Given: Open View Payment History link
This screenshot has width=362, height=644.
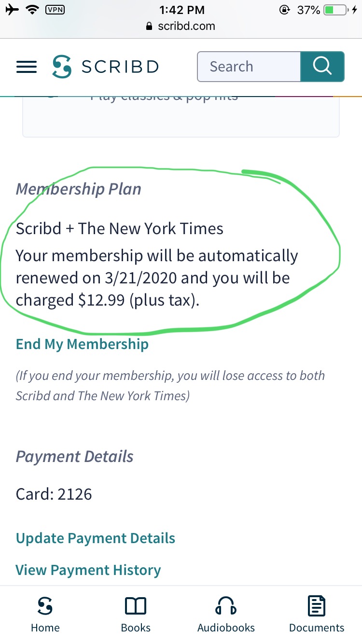Looking at the screenshot, I should tap(88, 570).
